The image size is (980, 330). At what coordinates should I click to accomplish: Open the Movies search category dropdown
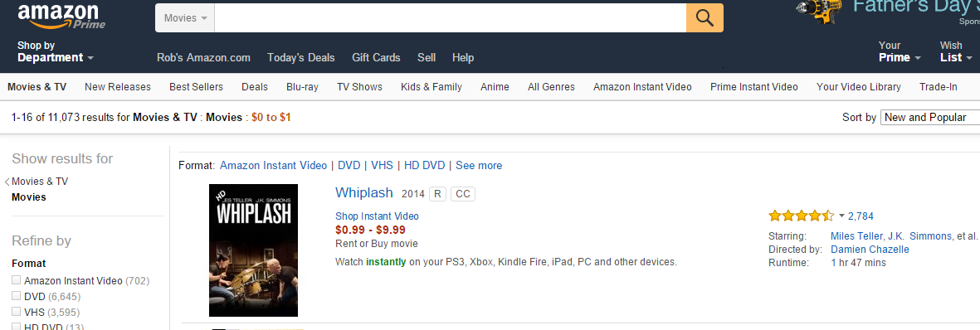pyautogui.click(x=185, y=17)
